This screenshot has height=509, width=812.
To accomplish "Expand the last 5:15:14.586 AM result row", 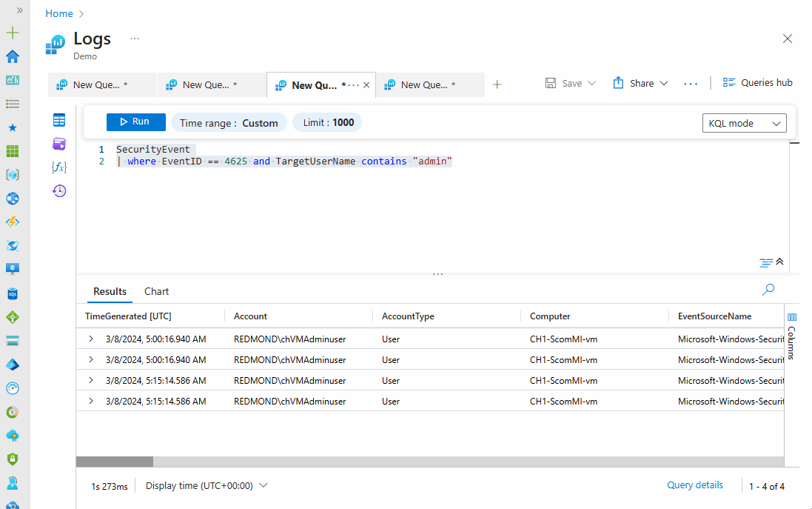I will click(x=91, y=401).
